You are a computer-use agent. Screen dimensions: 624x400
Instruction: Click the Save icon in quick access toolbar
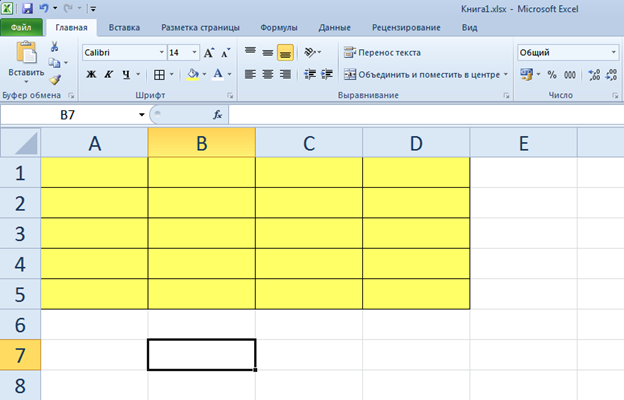coord(27,7)
